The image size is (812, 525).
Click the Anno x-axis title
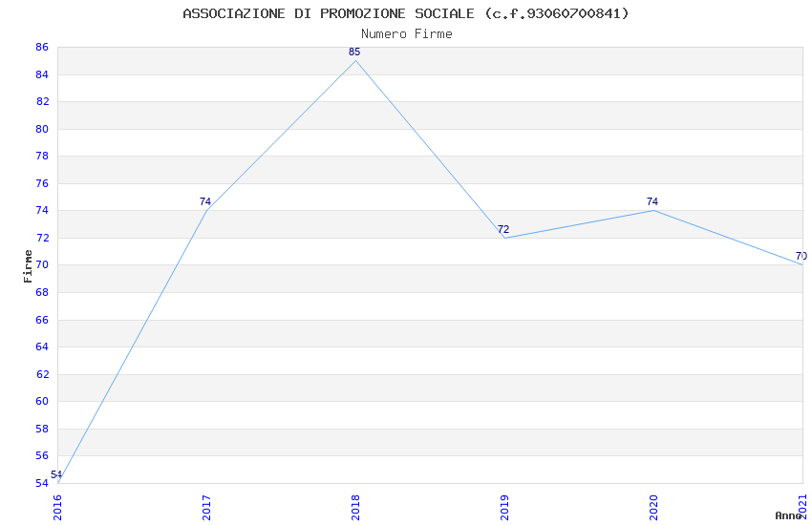click(788, 515)
